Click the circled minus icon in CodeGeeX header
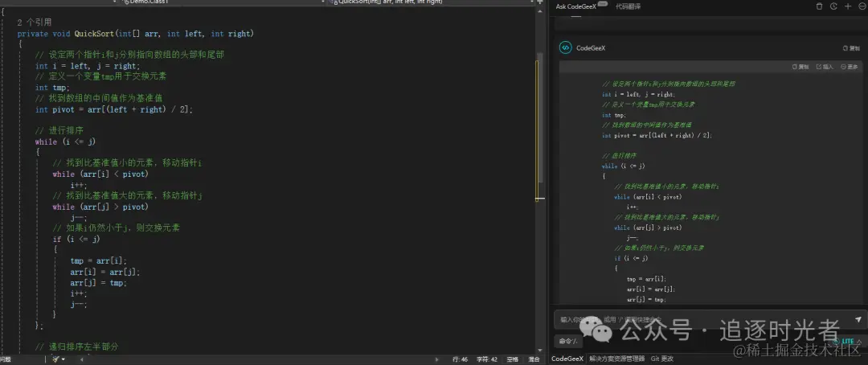 pyautogui.click(x=862, y=6)
